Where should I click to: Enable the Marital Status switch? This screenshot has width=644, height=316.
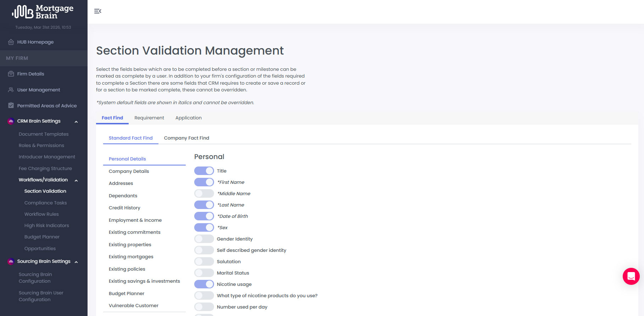(x=204, y=273)
